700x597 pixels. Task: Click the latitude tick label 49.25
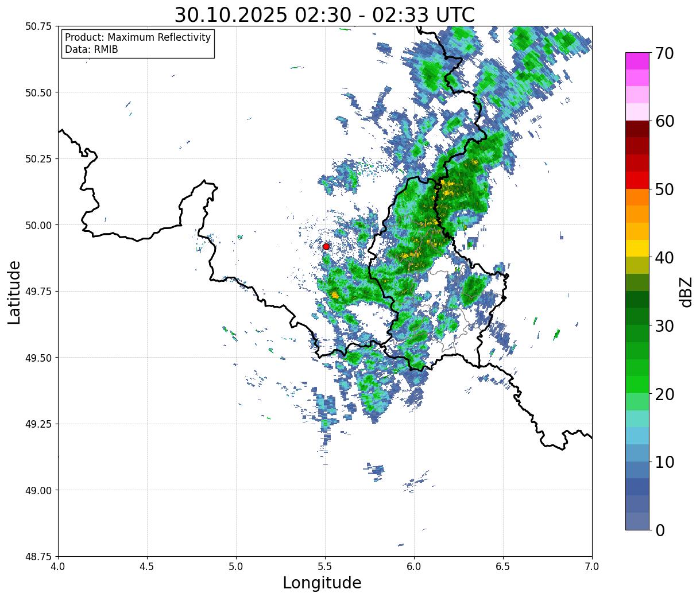[x=38, y=424]
